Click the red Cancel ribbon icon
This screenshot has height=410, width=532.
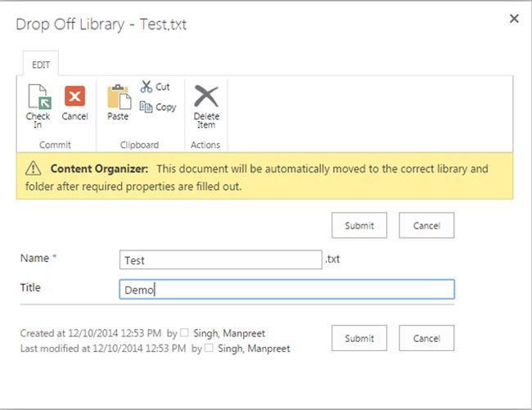[74, 97]
